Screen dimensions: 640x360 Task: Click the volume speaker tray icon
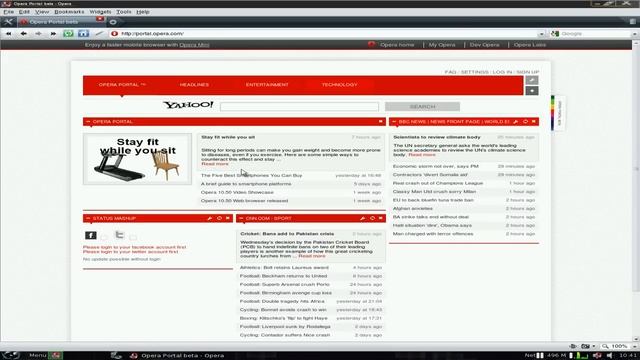[x=609, y=356]
